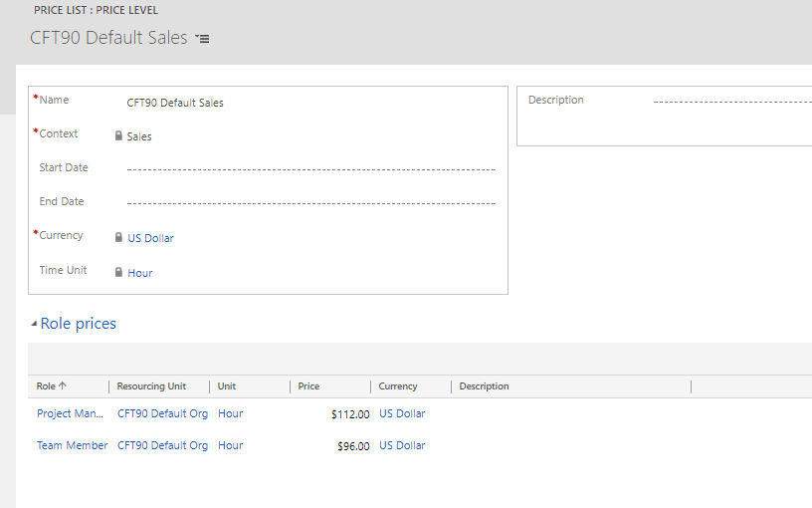Image resolution: width=812 pixels, height=508 pixels.
Task: Open the CFT90 Default Sales title menu
Action: 202,39
